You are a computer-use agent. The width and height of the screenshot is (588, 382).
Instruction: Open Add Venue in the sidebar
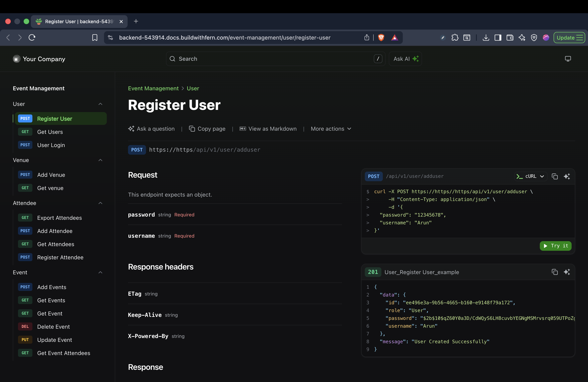[61, 175]
